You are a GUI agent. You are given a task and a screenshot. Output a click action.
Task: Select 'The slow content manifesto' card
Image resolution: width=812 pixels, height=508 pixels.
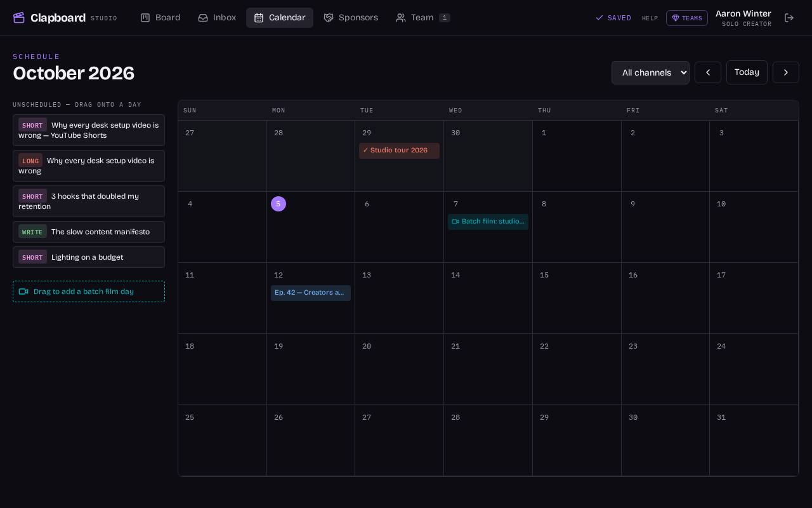pyautogui.click(x=89, y=232)
